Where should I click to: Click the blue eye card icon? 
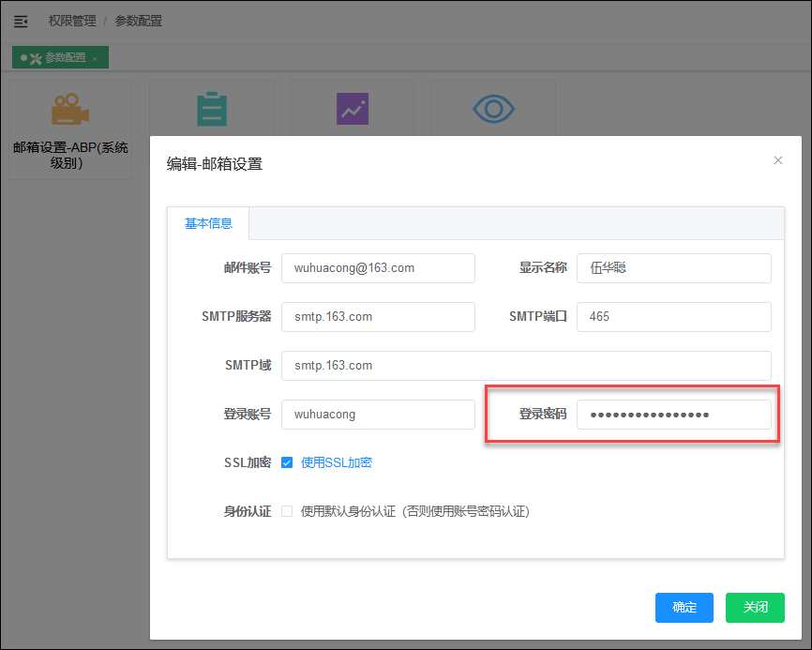493,109
